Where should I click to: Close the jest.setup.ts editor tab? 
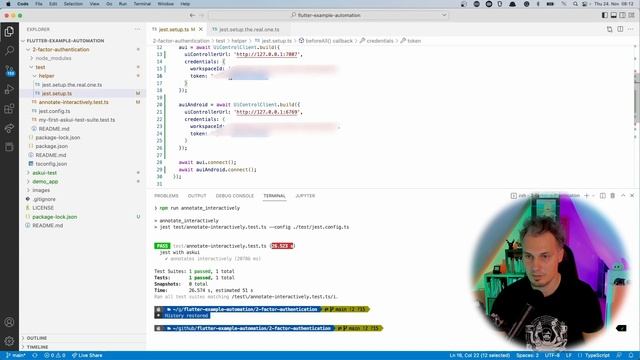click(200, 29)
